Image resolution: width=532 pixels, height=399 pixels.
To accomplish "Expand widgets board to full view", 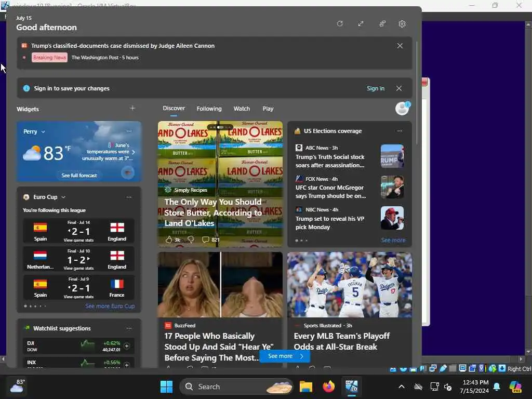I will point(361,24).
